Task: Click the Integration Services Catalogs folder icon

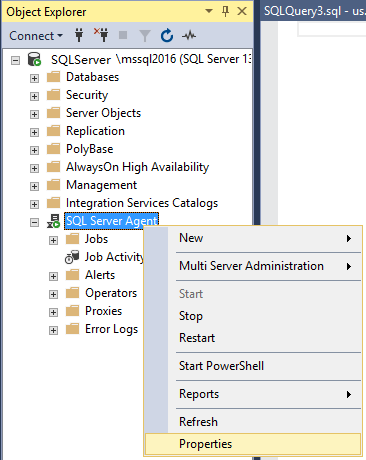Action: pos(53,203)
